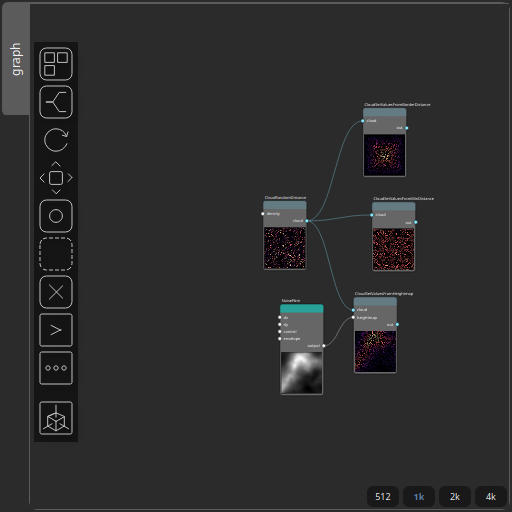Click the heightmap input port on CloudSetValuesFromHeightmap
512x512 pixels.
(353, 317)
